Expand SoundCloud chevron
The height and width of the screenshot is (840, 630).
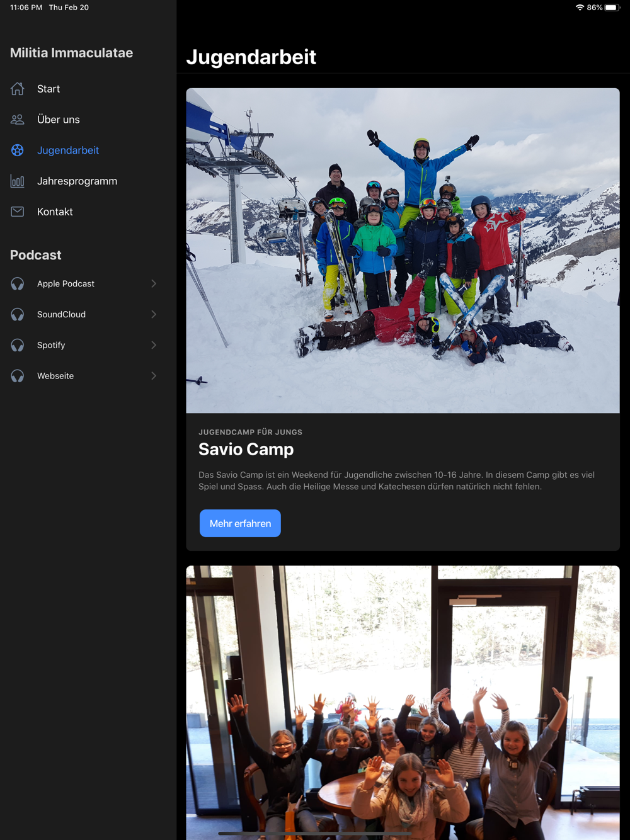tap(154, 315)
